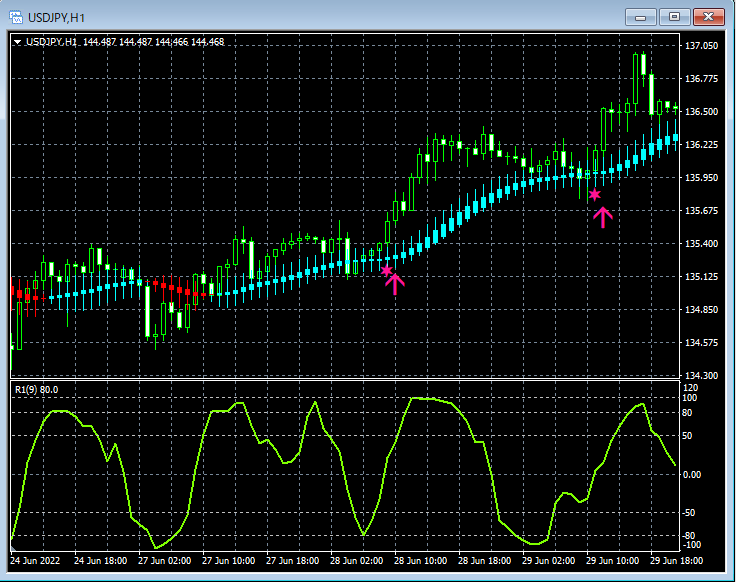
Task: Click the 134.575 price scale label
Action: (x=702, y=343)
